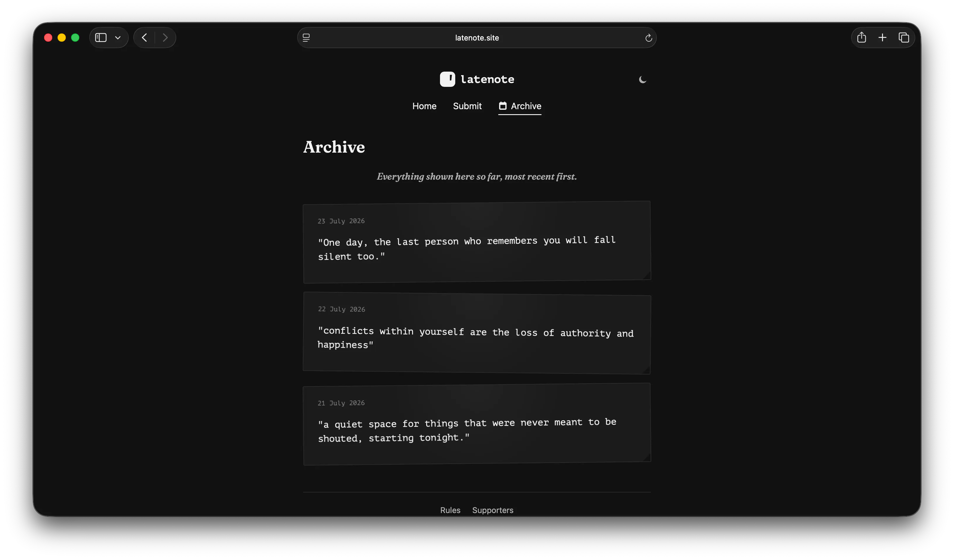Viewport: 954px width, 560px height.
Task: Enter full screen with the green button
Action: click(75, 38)
